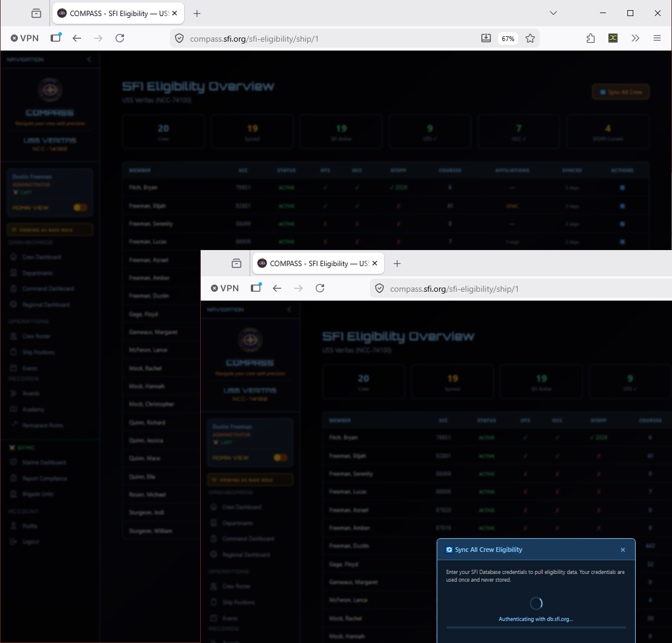This screenshot has width=672, height=643.
Task: Click the green extension icon in toolbar
Action: [613, 38]
